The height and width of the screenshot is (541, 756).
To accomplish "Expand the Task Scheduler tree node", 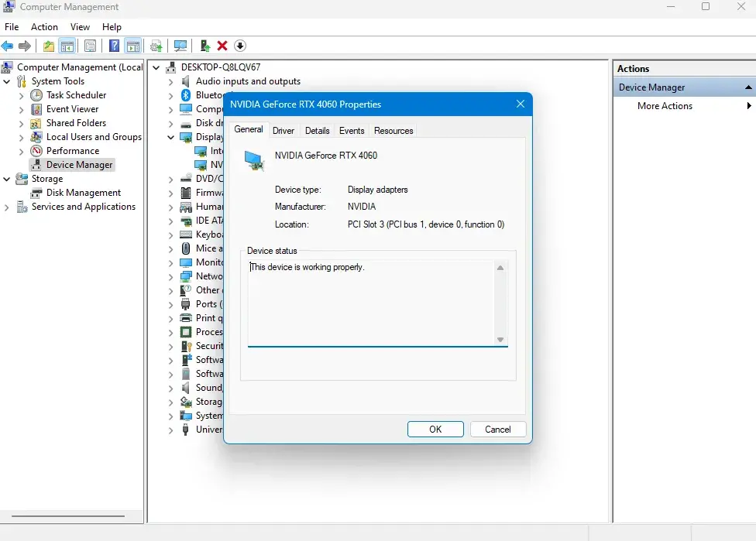I will pyautogui.click(x=22, y=95).
